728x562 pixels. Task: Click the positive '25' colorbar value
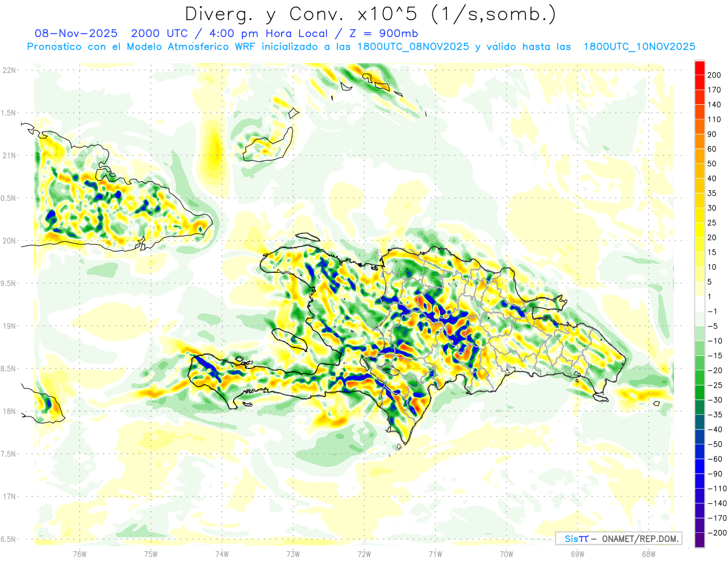coord(713,222)
